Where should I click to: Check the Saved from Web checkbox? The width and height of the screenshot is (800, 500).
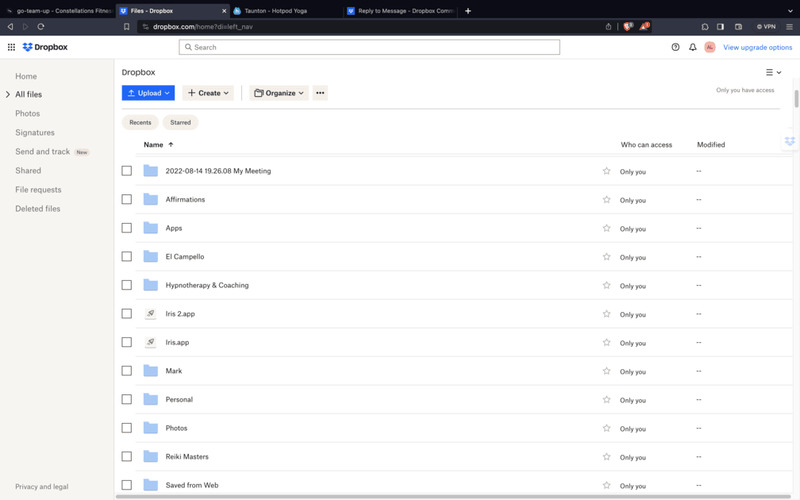[x=127, y=485]
